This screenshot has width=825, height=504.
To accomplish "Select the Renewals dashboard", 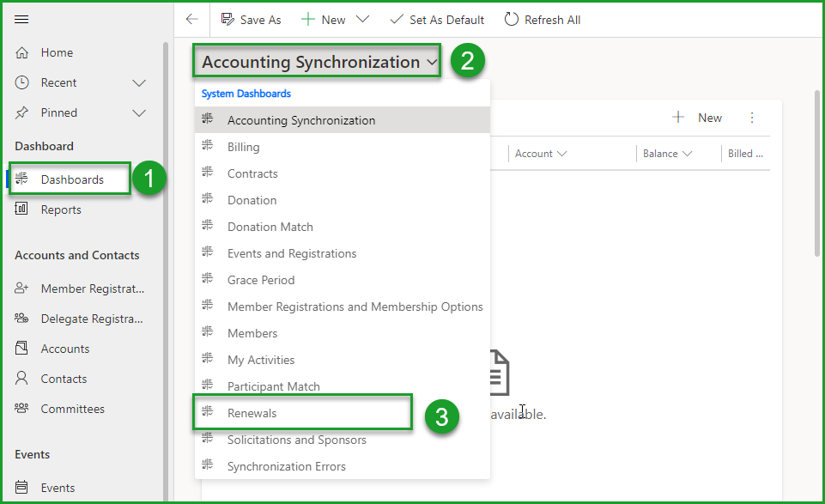I will click(252, 413).
